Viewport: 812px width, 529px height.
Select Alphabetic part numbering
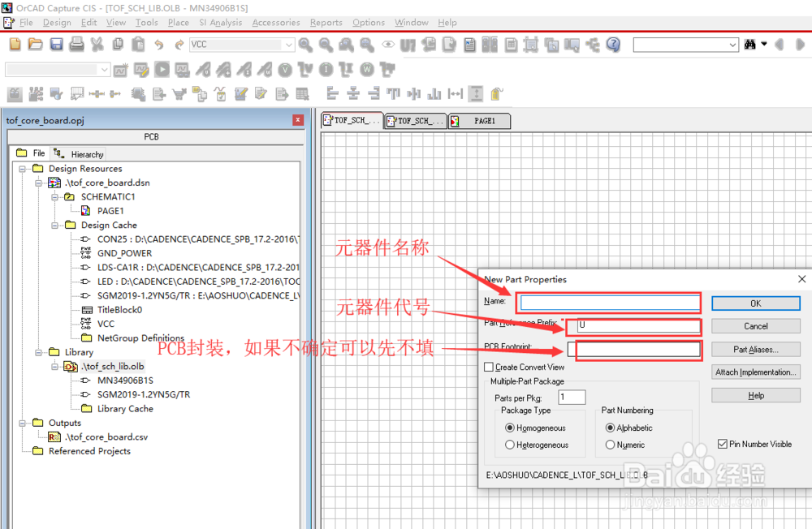pyautogui.click(x=610, y=428)
